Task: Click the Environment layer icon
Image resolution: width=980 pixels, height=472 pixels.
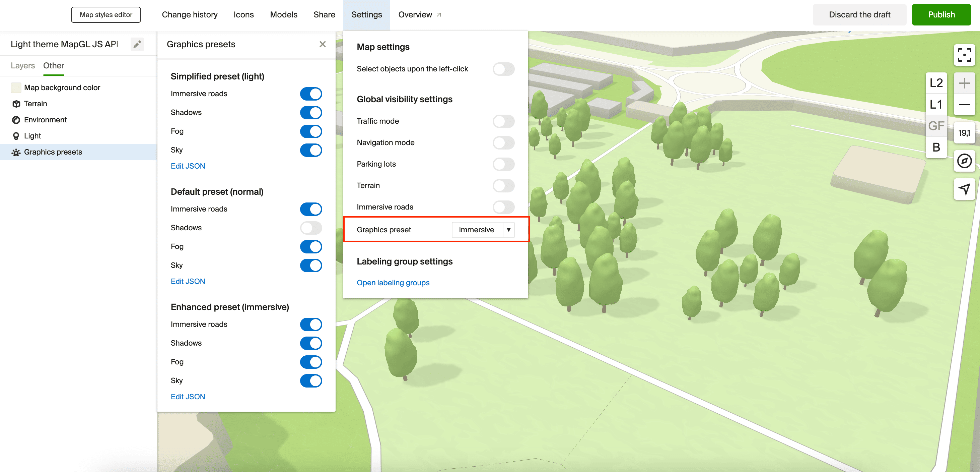Action: (x=16, y=119)
